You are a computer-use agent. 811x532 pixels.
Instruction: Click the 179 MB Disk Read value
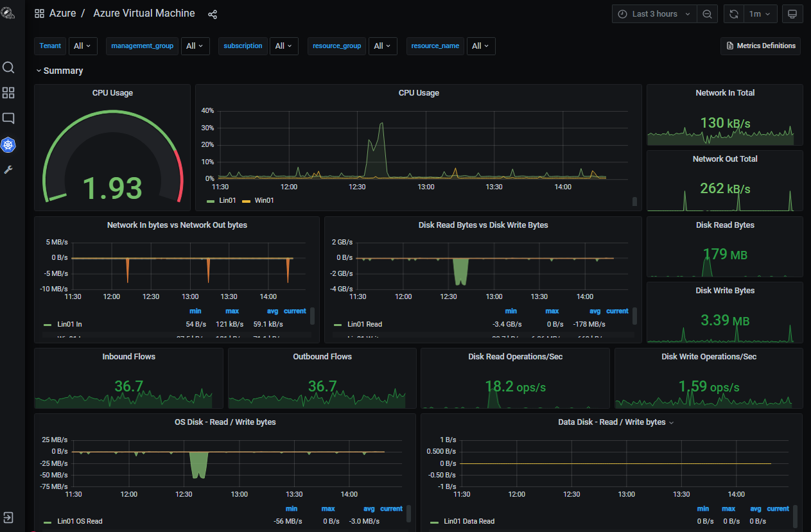(x=725, y=254)
